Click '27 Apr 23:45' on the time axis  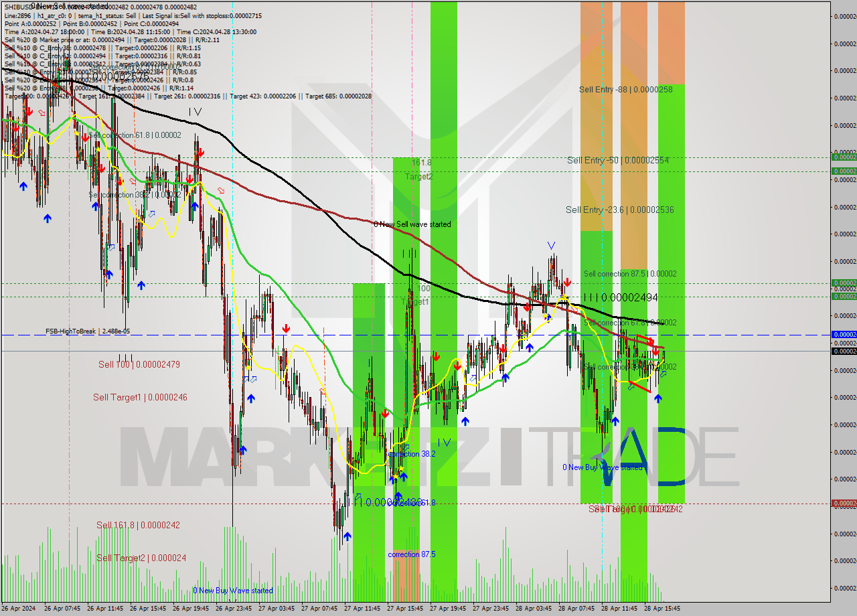pos(492,609)
